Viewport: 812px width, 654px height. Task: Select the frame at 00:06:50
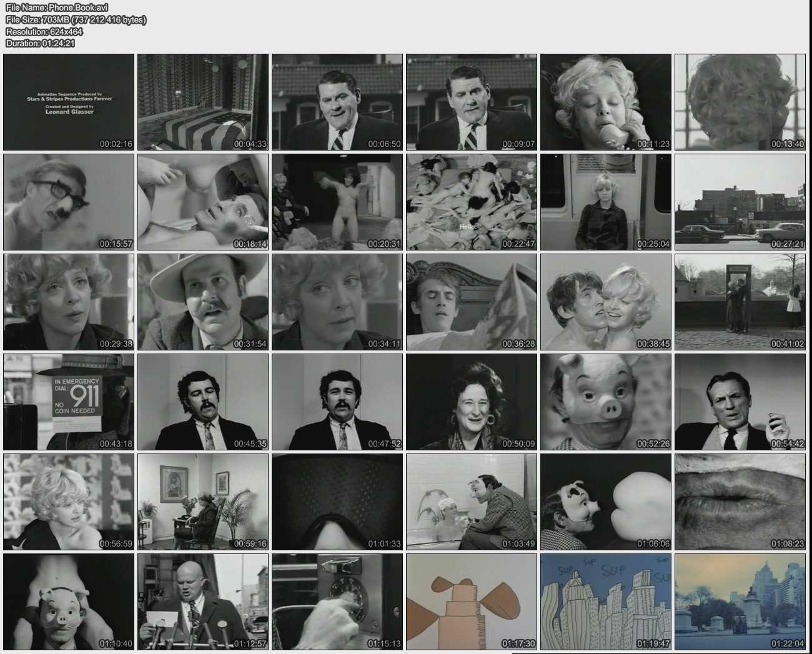point(337,102)
